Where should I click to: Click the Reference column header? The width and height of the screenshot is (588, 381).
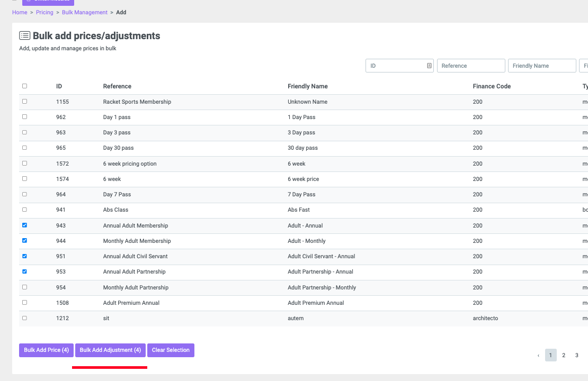click(117, 86)
